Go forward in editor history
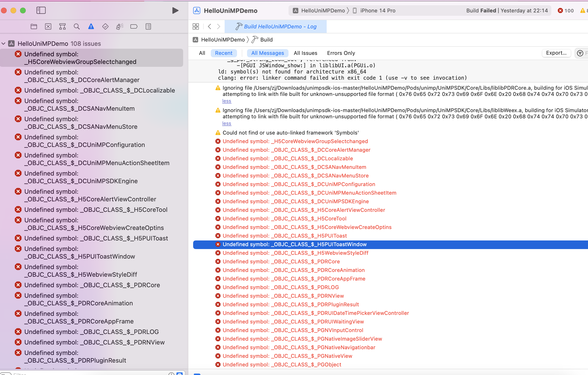The height and width of the screenshot is (375, 588). click(x=219, y=26)
